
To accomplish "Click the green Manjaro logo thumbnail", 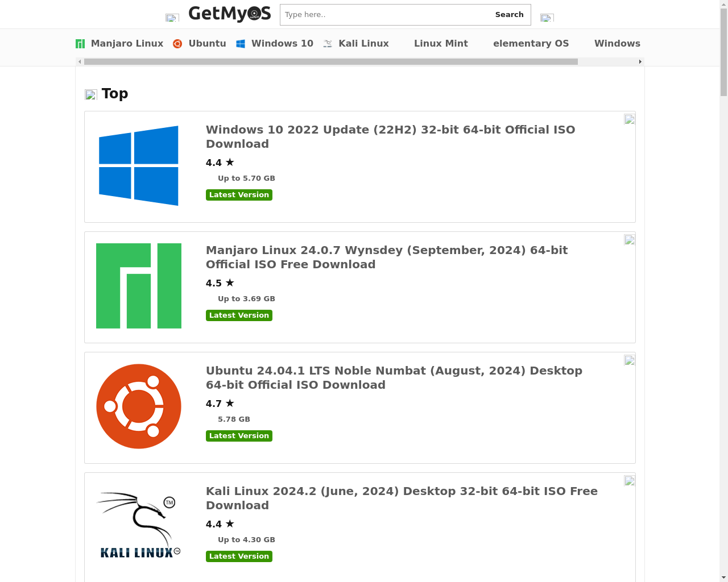I will (x=139, y=286).
